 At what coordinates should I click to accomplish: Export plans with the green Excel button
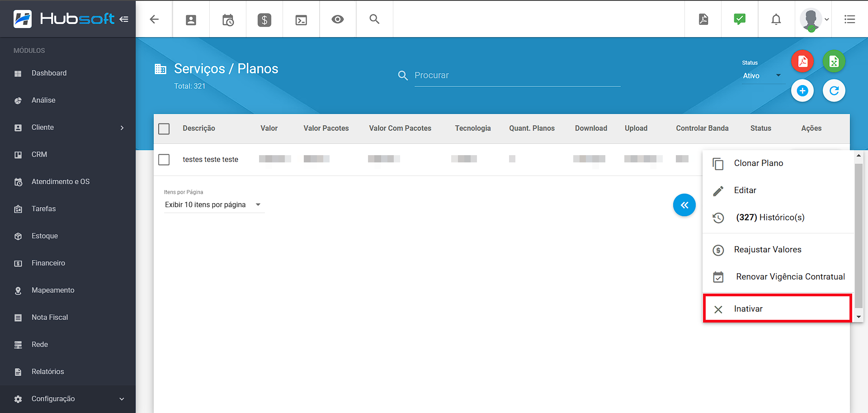[x=834, y=61]
